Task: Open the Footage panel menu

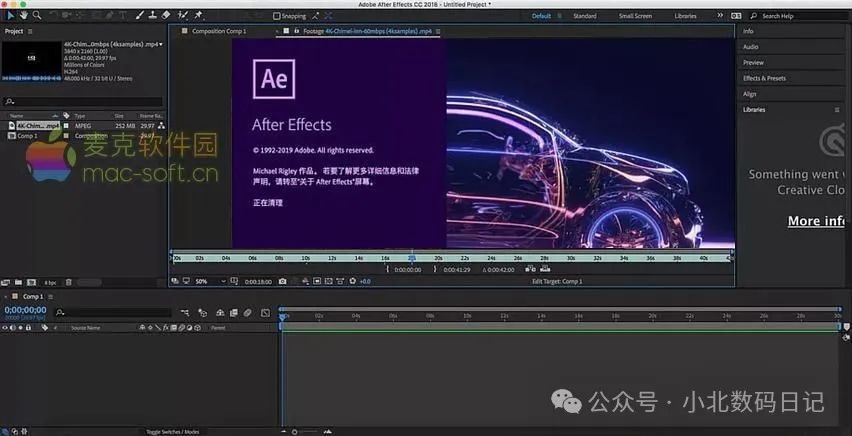Action: click(x=438, y=32)
